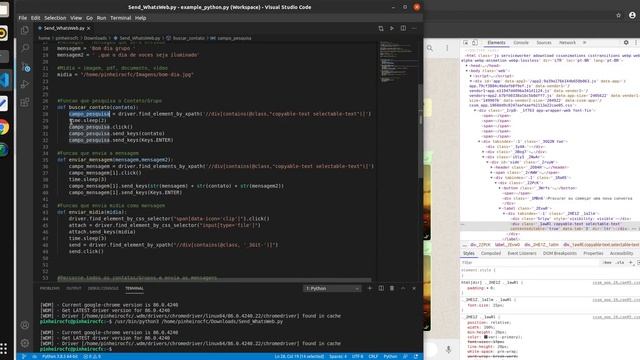Expand the header node in DevTools tree

pos(491,167)
